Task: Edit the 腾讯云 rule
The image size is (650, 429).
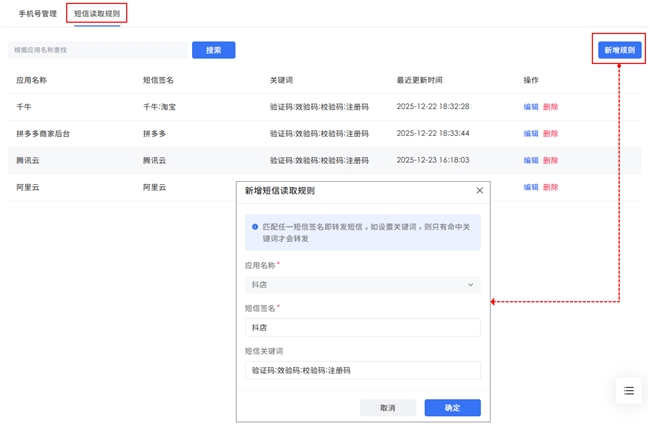Action: point(530,160)
